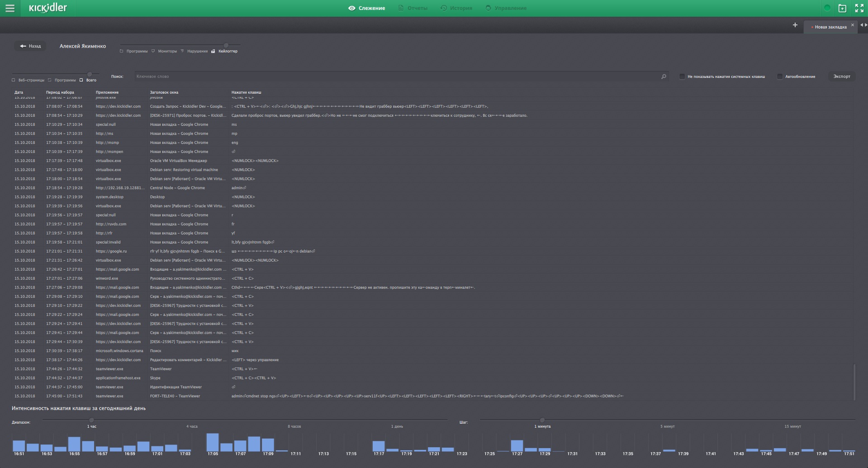Click the Диапазон range slider handle
Image resolution: width=868 pixels, height=468 pixels.
(91, 420)
